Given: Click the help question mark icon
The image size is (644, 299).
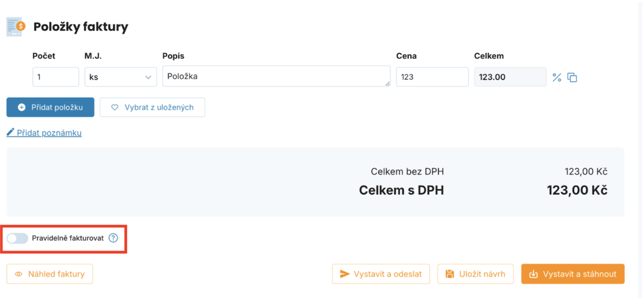Looking at the screenshot, I should click(x=113, y=238).
